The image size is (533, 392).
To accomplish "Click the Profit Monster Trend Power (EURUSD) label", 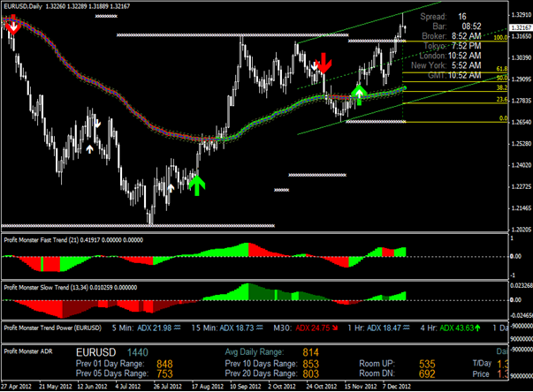I will tap(53, 328).
